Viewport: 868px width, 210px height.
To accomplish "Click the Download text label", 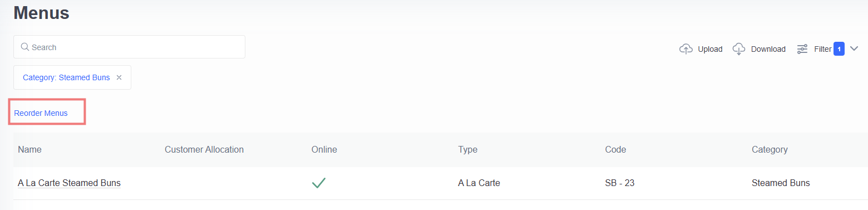I will (x=768, y=49).
